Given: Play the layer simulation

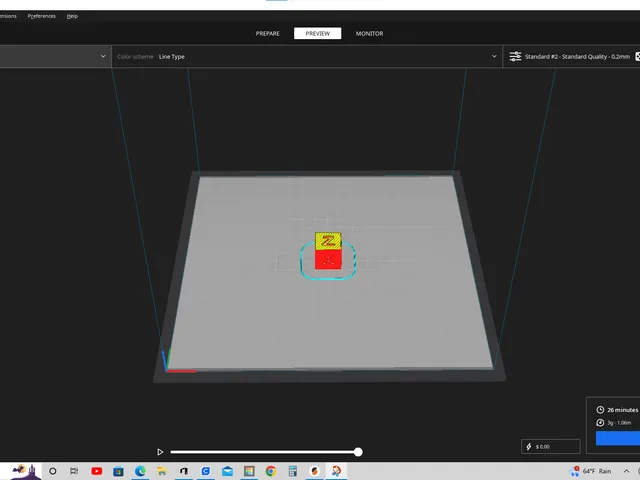Looking at the screenshot, I should pyautogui.click(x=160, y=452).
